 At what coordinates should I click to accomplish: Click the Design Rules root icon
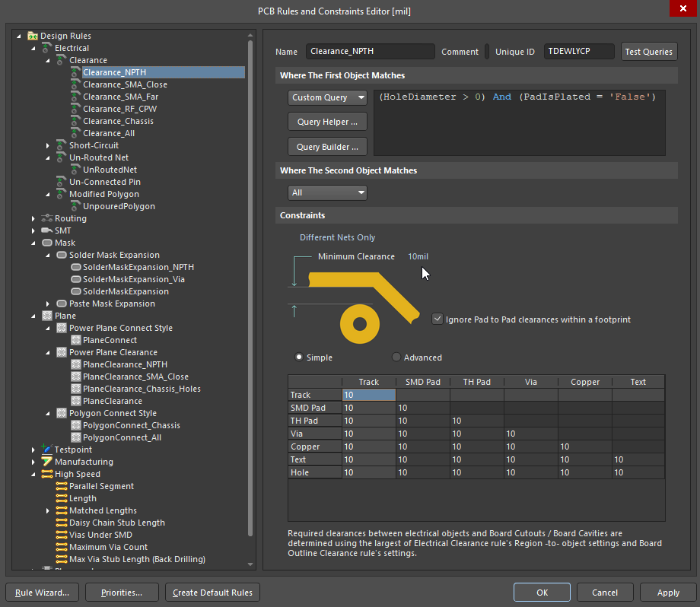[32, 35]
